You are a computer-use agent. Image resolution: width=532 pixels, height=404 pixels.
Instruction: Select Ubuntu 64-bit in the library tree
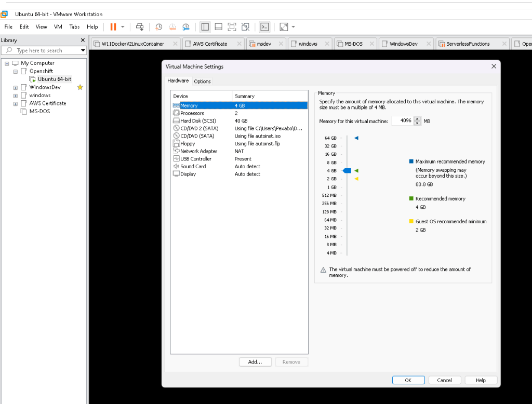pos(55,79)
